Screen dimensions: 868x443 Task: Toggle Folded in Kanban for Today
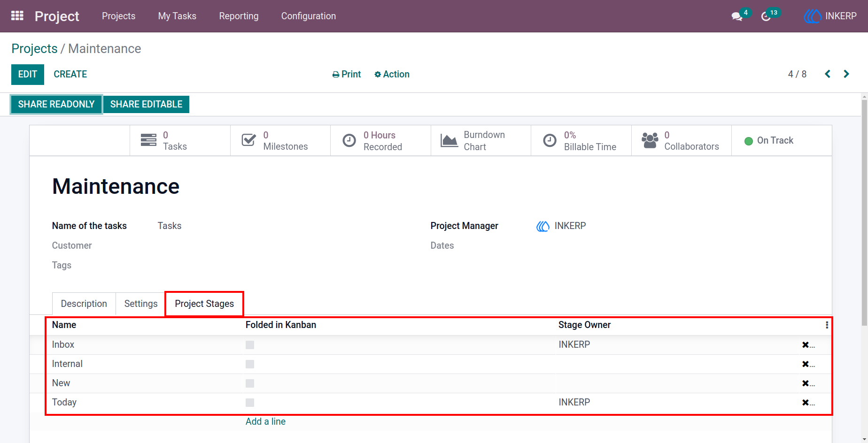pyautogui.click(x=250, y=403)
